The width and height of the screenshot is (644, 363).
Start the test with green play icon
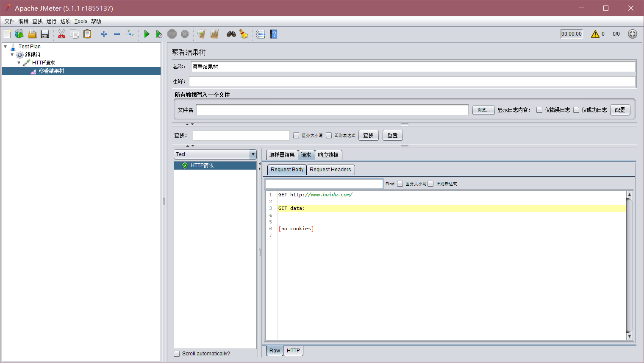147,34
